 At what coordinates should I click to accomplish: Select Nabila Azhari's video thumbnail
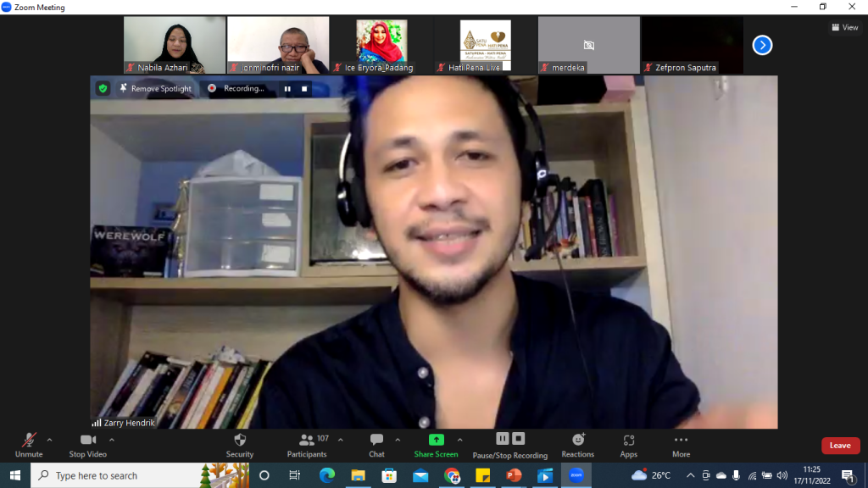point(175,45)
